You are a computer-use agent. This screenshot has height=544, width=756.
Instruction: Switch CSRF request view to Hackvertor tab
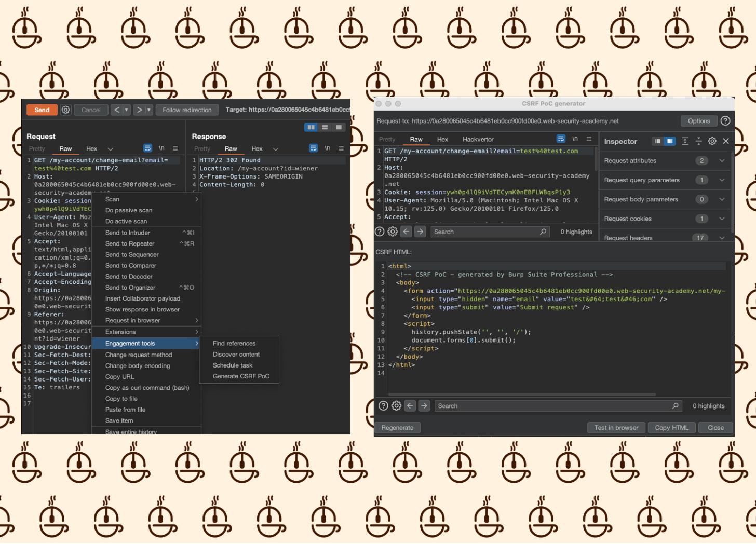[478, 140]
